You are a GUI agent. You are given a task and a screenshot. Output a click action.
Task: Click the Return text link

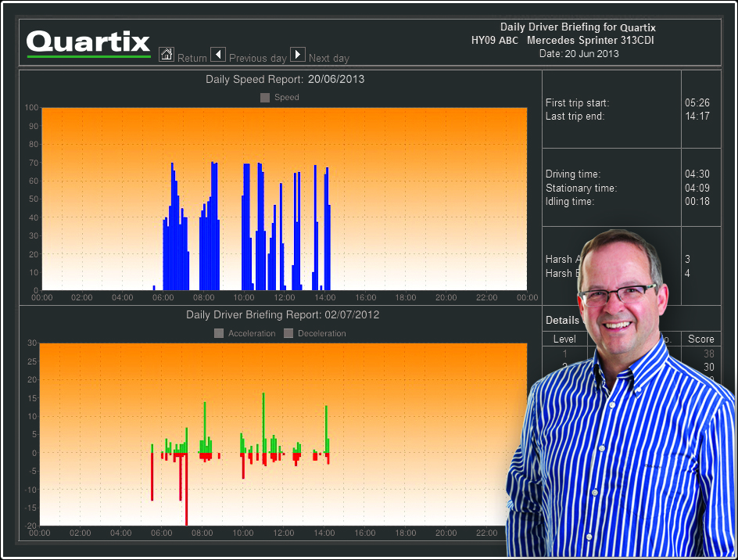click(x=192, y=59)
